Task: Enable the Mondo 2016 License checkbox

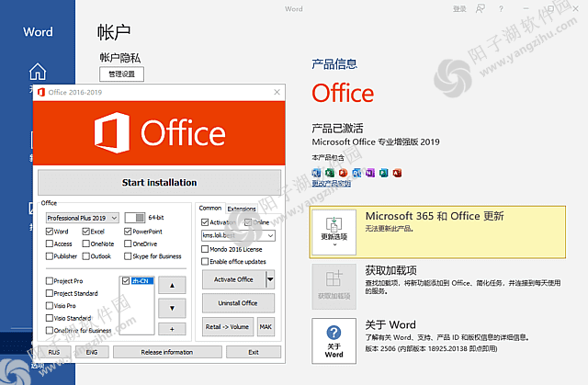Action: (x=205, y=249)
